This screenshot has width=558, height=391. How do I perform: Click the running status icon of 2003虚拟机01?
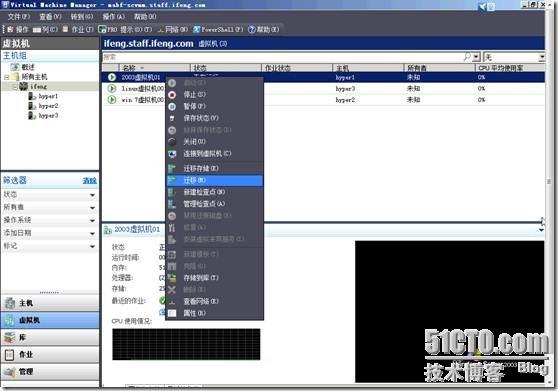(112, 77)
